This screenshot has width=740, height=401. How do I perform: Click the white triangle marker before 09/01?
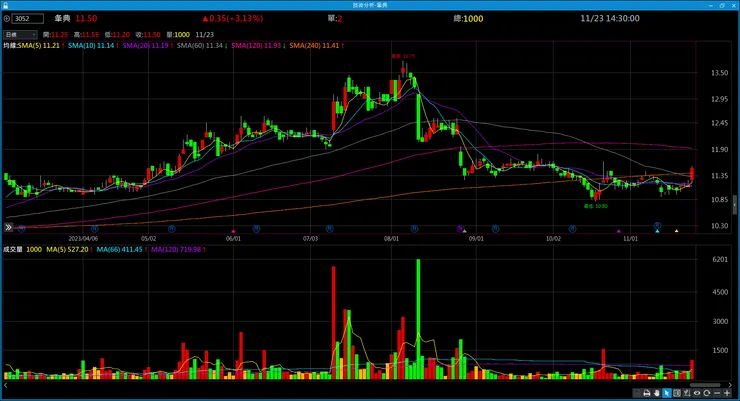point(464,231)
